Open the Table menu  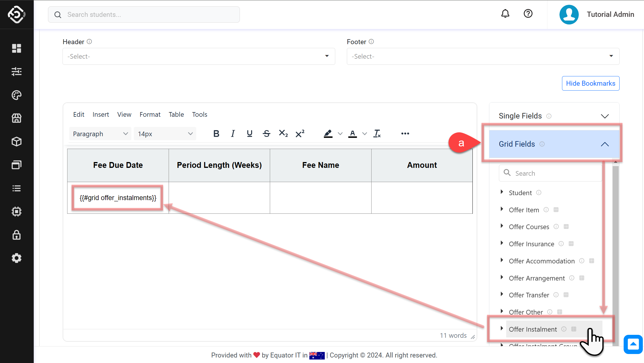[x=176, y=114]
